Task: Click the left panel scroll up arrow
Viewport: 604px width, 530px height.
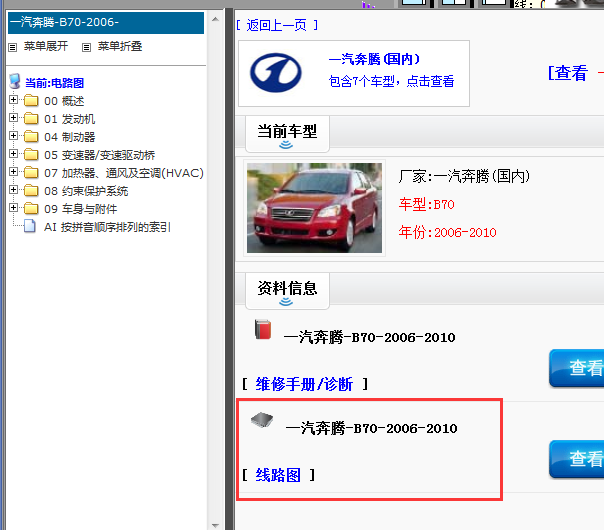Action: click(215, 19)
